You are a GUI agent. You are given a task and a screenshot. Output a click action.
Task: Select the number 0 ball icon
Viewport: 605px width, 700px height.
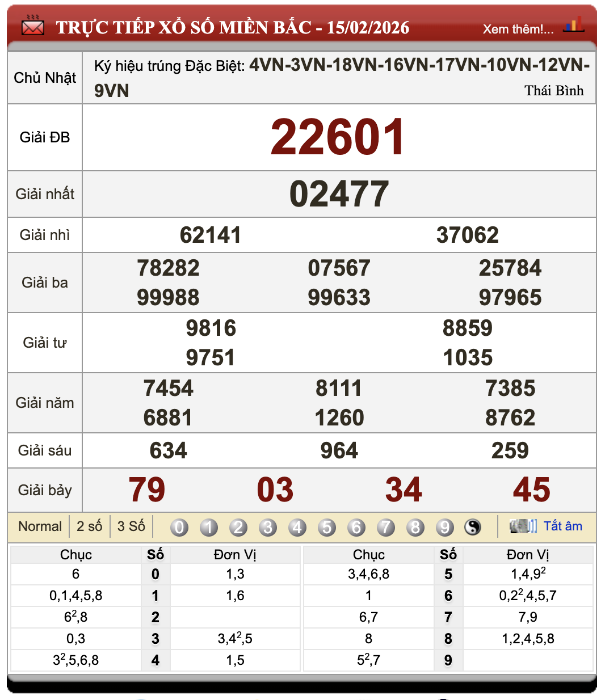(179, 526)
